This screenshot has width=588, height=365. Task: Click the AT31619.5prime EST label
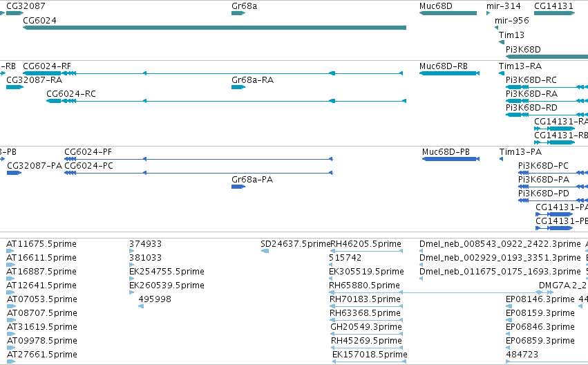click(x=42, y=327)
